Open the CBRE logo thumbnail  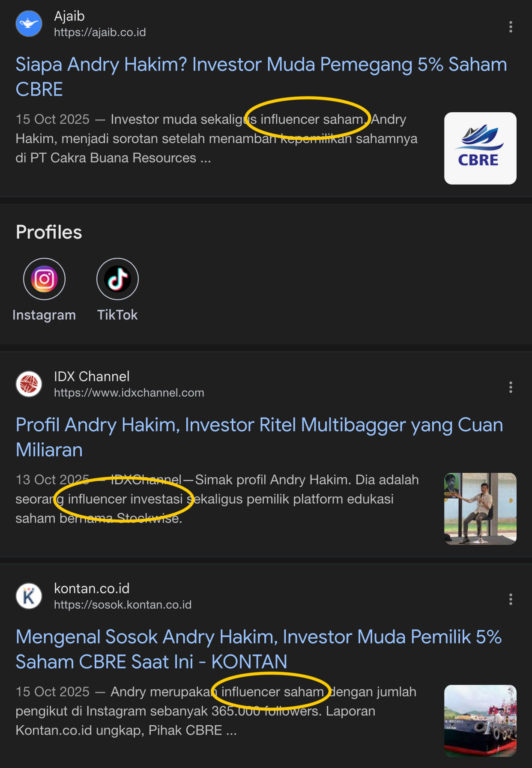(480, 148)
